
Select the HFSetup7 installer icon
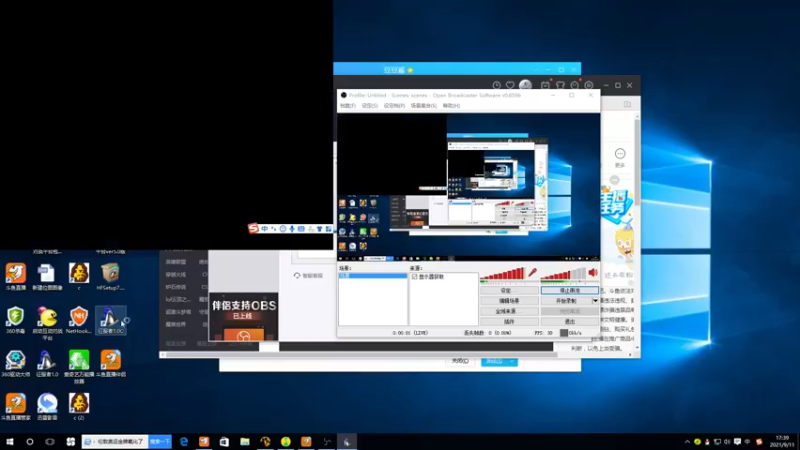(x=110, y=277)
